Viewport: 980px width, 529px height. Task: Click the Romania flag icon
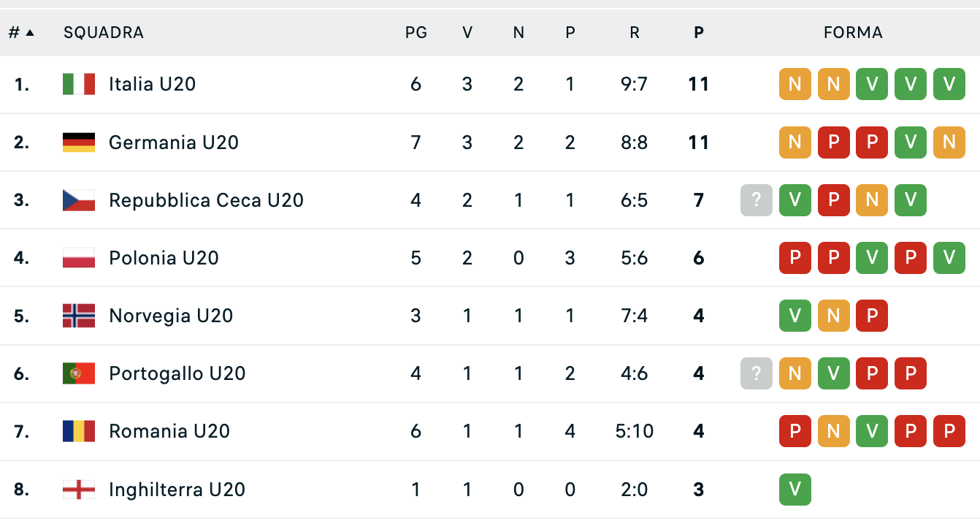(x=79, y=431)
